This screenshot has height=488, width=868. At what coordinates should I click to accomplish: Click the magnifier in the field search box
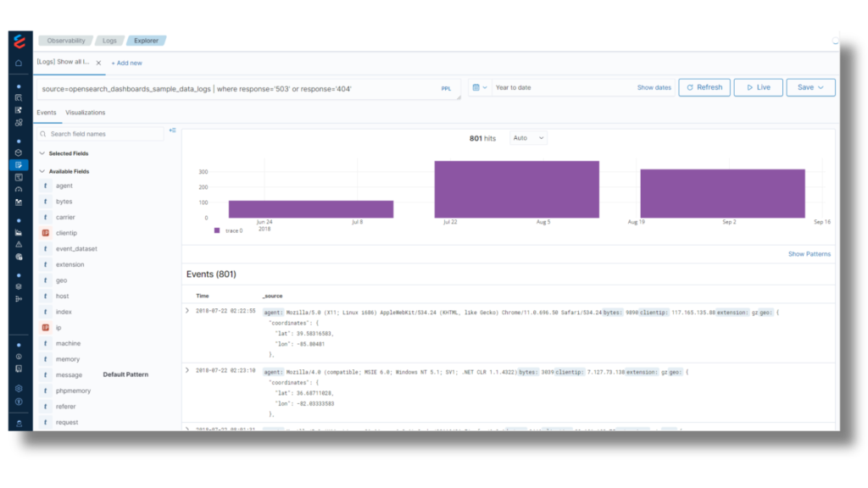click(42, 134)
